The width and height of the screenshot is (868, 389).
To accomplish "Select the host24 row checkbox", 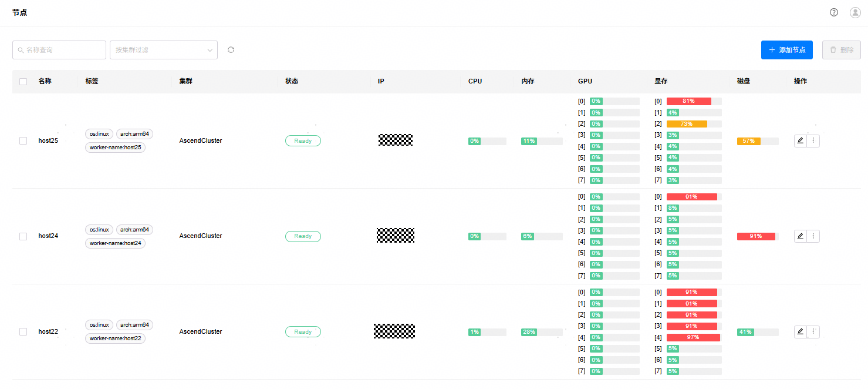I will point(23,236).
